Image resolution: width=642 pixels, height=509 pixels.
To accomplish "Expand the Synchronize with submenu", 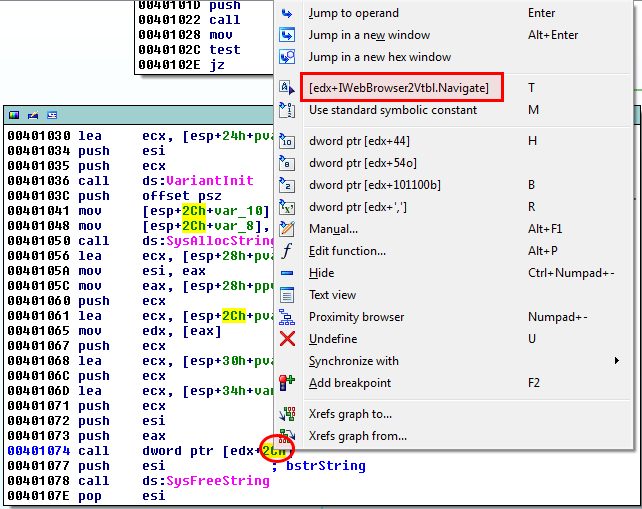I will [354, 361].
